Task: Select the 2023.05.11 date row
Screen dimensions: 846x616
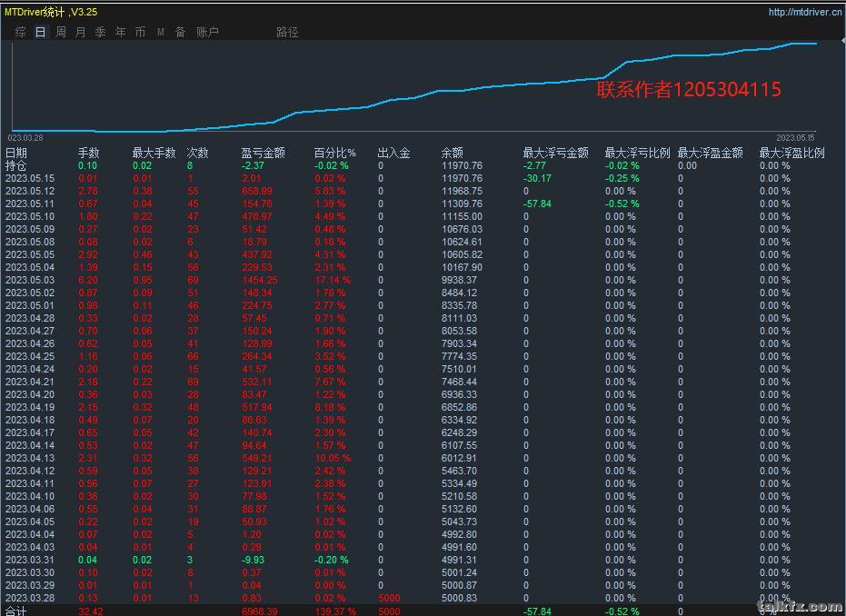Action: [30, 204]
